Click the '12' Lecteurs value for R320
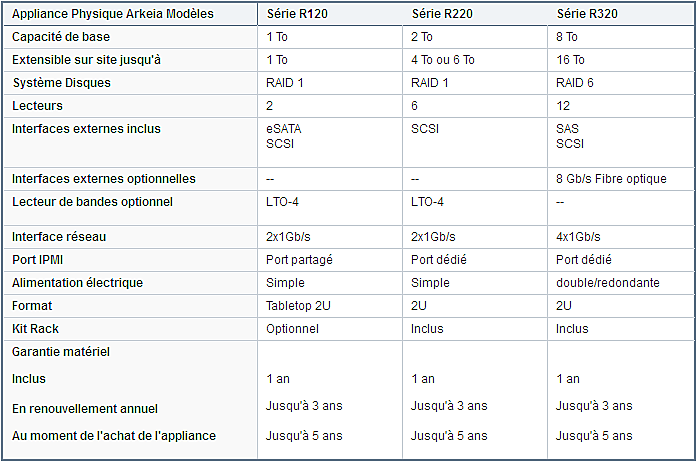 click(x=563, y=106)
